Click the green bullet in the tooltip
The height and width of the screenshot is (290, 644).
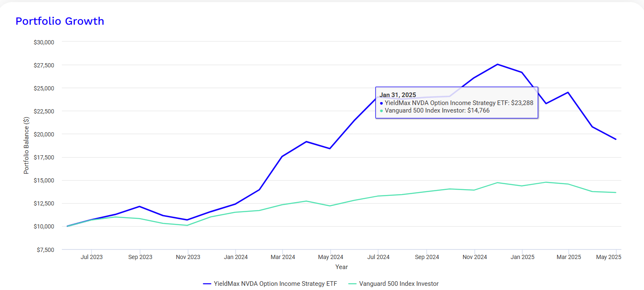point(381,111)
